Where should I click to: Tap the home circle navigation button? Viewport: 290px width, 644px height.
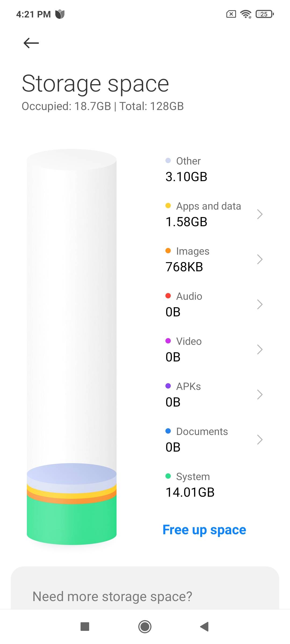point(145,627)
